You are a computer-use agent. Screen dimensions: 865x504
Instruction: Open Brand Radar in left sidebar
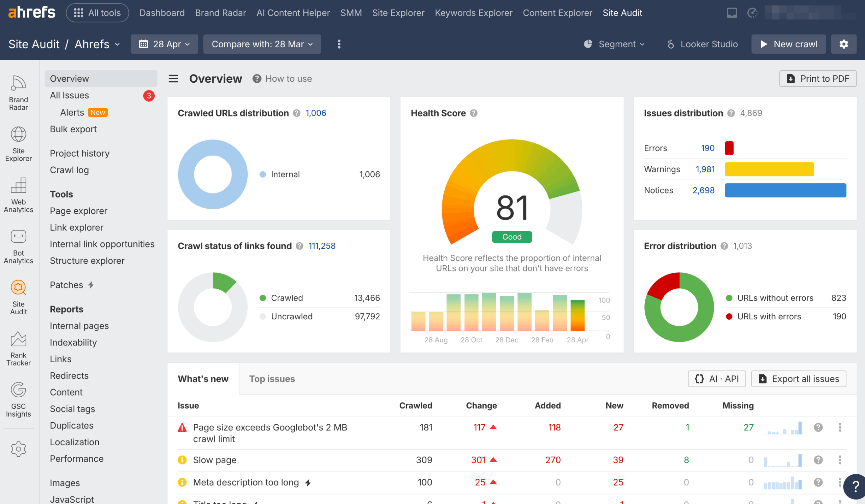point(19,93)
